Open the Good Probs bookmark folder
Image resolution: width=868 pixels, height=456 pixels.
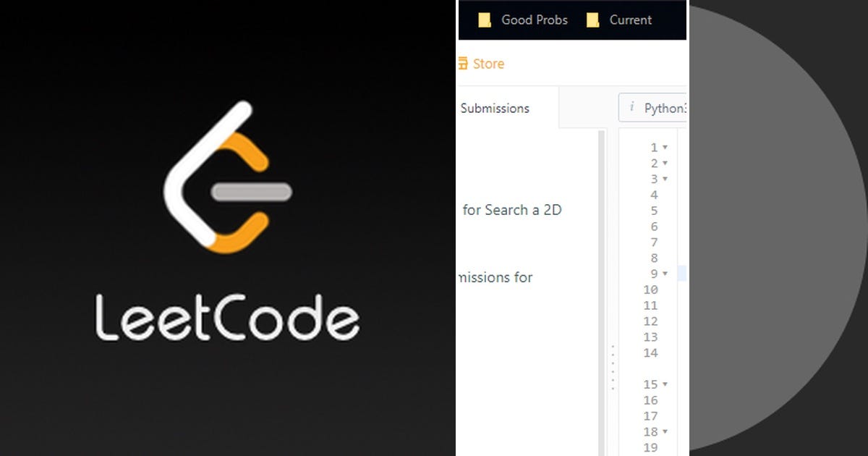524,20
